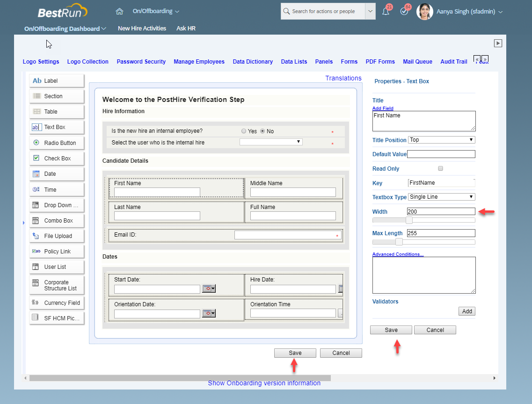Open the PDF Forms menu item
The image size is (532, 404).
pos(380,62)
